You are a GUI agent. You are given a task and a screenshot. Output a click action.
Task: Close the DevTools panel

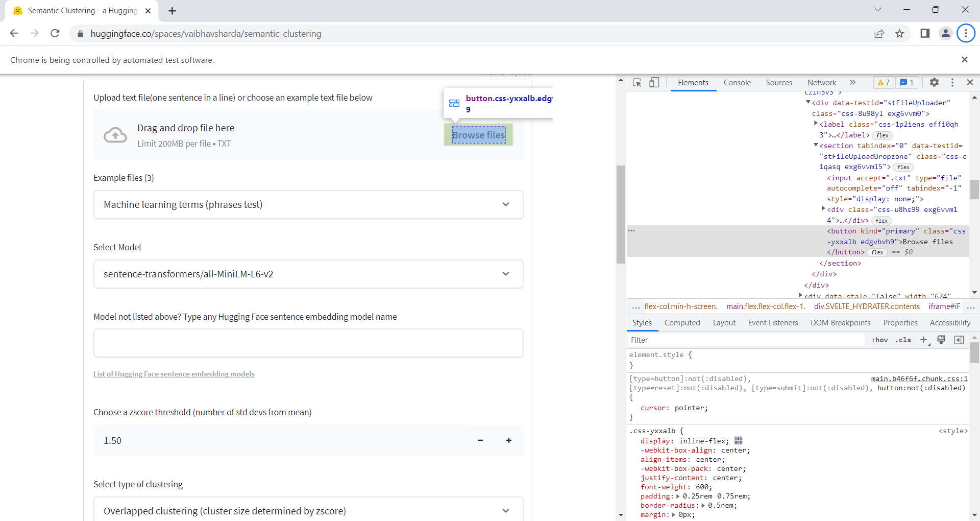970,82
